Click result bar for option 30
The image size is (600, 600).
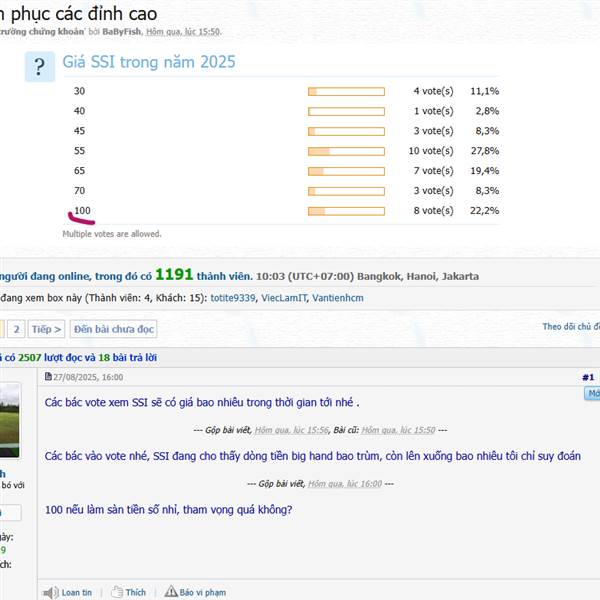346,91
